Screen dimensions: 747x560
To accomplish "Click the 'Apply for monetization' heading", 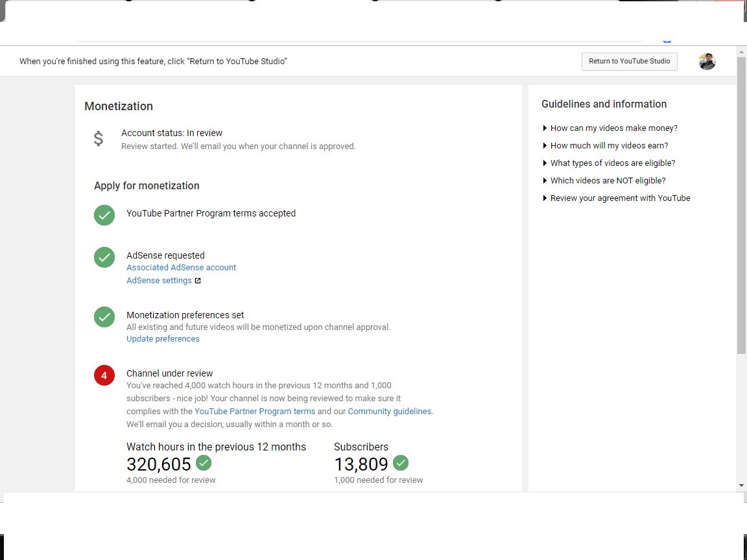I will pos(147,186).
